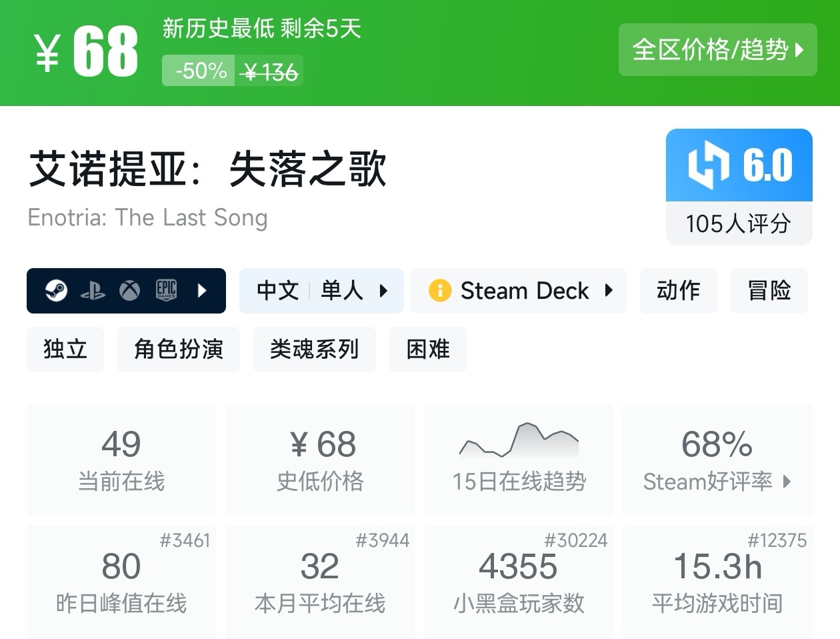Viewport: 840px width, 639px height.
Task: Click the Xbox platform icon
Action: coord(129,291)
